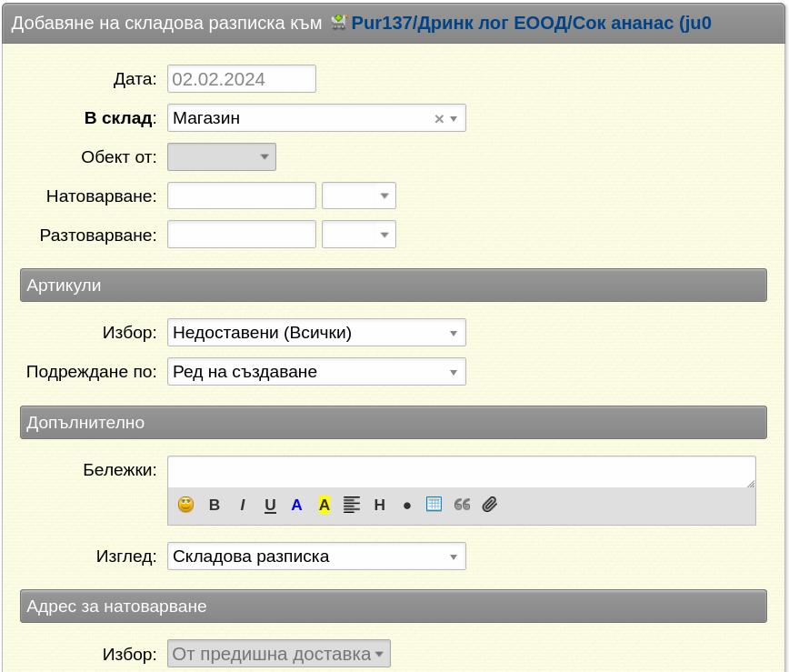Click the Артикули section header

pos(394,286)
